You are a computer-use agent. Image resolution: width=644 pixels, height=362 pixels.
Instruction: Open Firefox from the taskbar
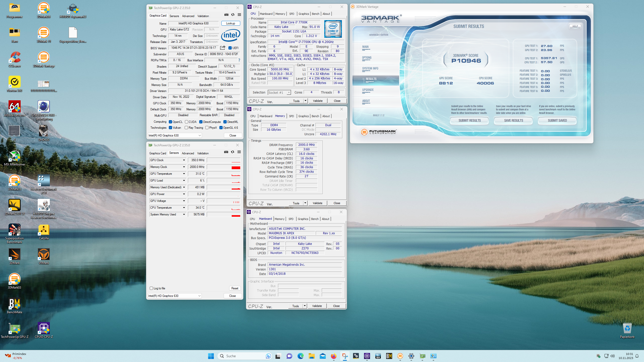click(334, 356)
